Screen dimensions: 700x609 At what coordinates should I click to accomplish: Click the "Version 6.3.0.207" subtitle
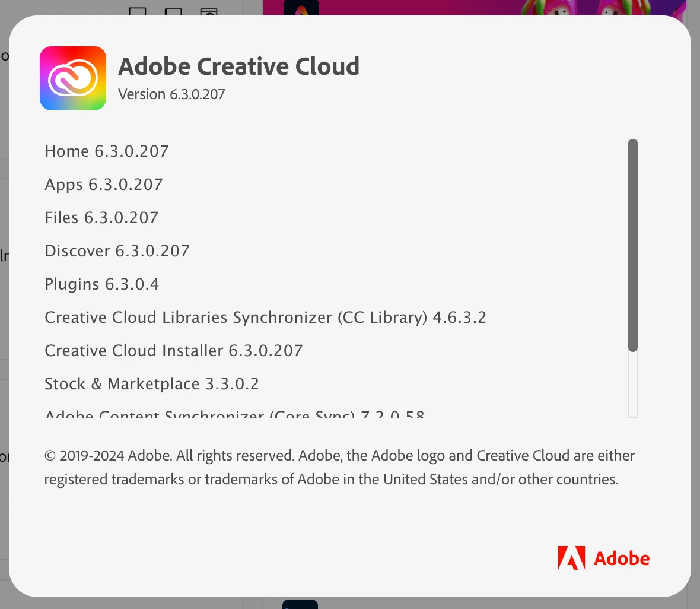(171, 94)
